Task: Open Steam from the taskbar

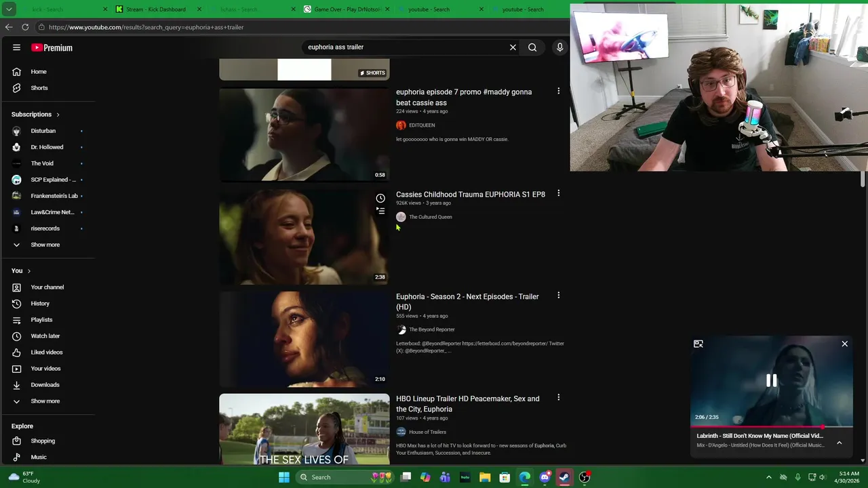Action: tap(564, 477)
